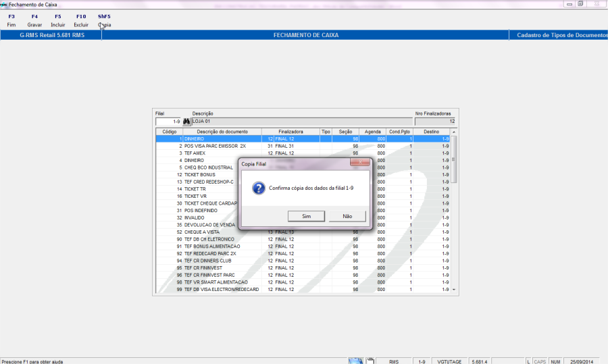Restore the Fechamento de Caixa window

point(580,4)
